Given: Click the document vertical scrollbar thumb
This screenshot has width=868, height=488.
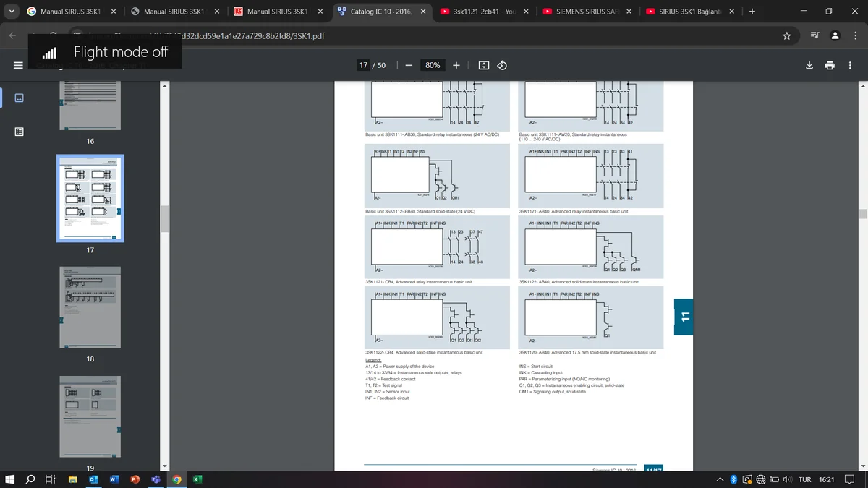Looking at the screenshot, I should (862, 214).
